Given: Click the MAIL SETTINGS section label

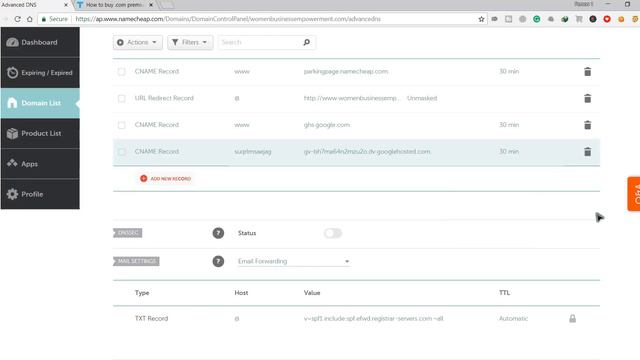Looking at the screenshot, I should tap(136, 261).
